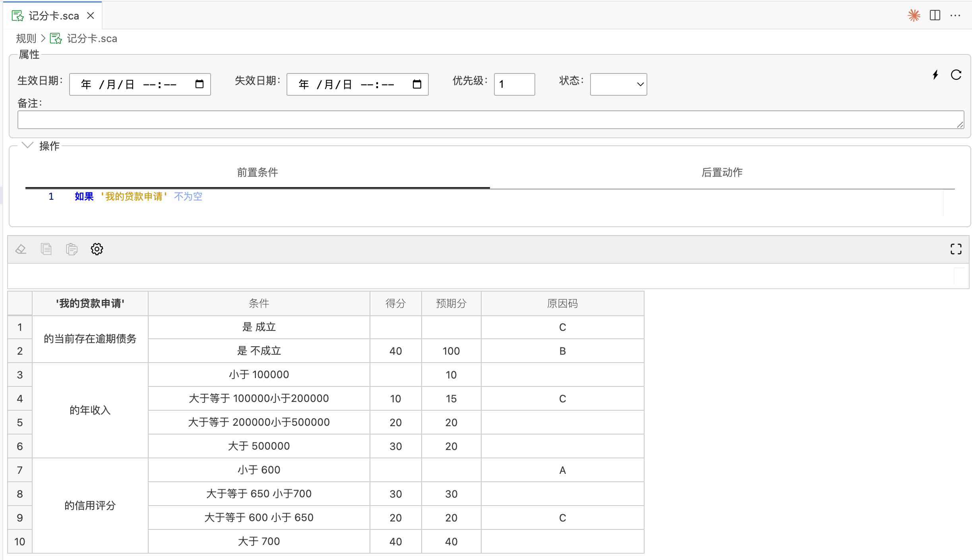
Task: Click the 预期分 column header
Action: point(451,303)
